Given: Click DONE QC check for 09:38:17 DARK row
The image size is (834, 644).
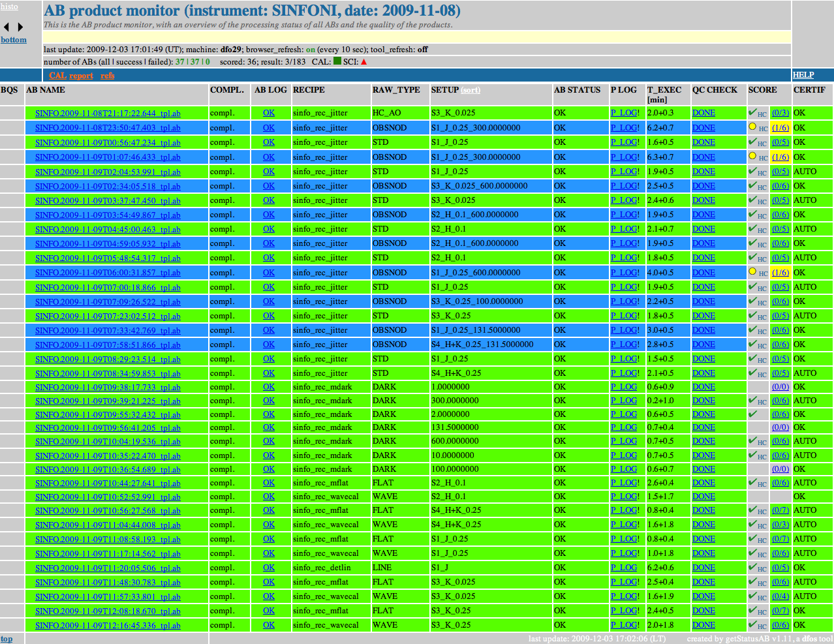Looking at the screenshot, I should coord(703,387).
